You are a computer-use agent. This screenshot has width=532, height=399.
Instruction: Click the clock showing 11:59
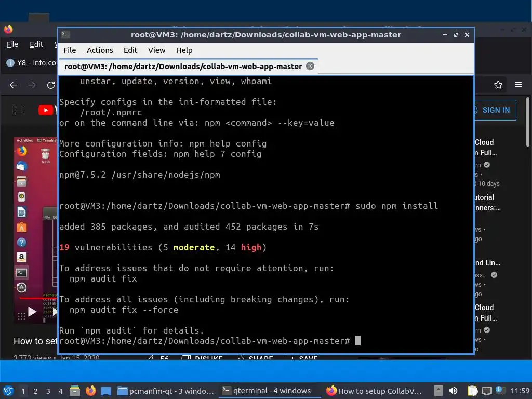(x=520, y=391)
